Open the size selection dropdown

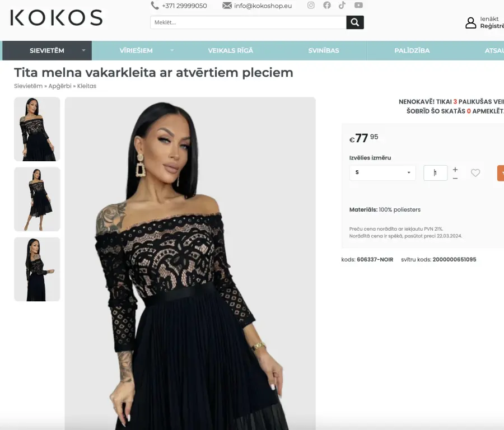[382, 172]
